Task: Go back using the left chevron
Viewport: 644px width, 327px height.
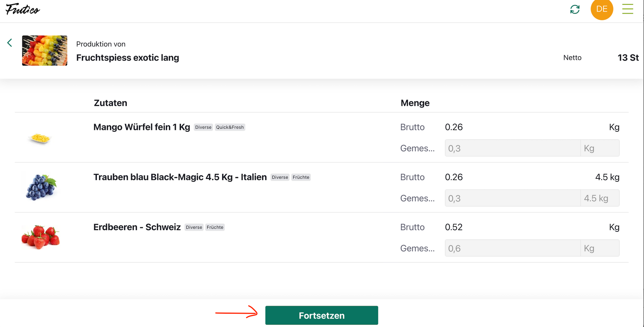Action: tap(10, 43)
